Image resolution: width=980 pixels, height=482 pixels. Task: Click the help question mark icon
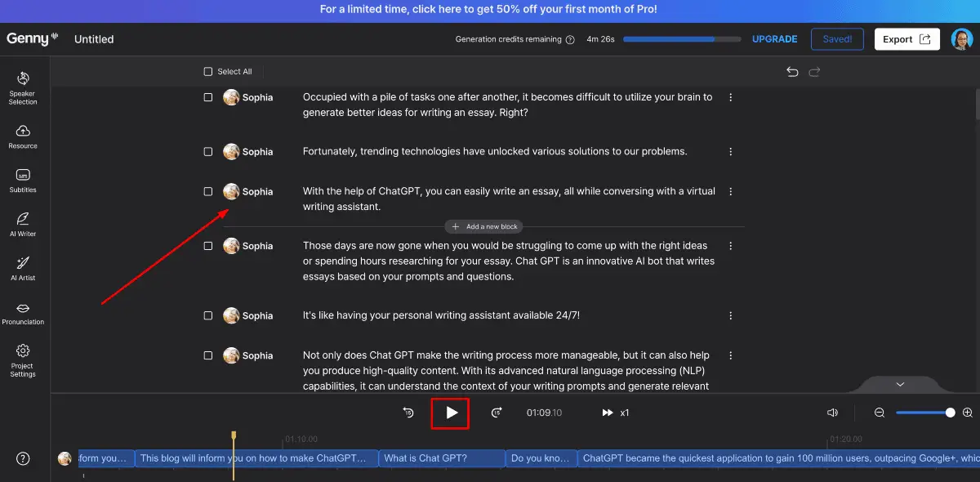[x=23, y=458]
